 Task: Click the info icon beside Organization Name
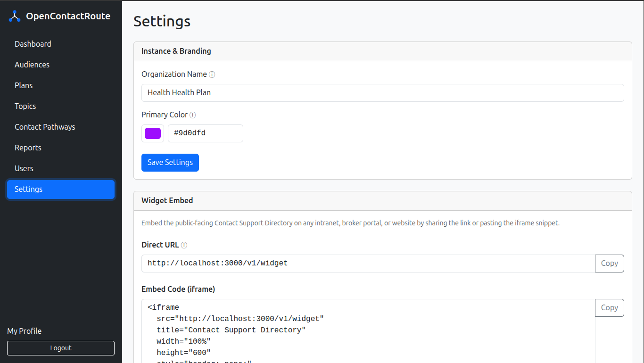pyautogui.click(x=212, y=74)
